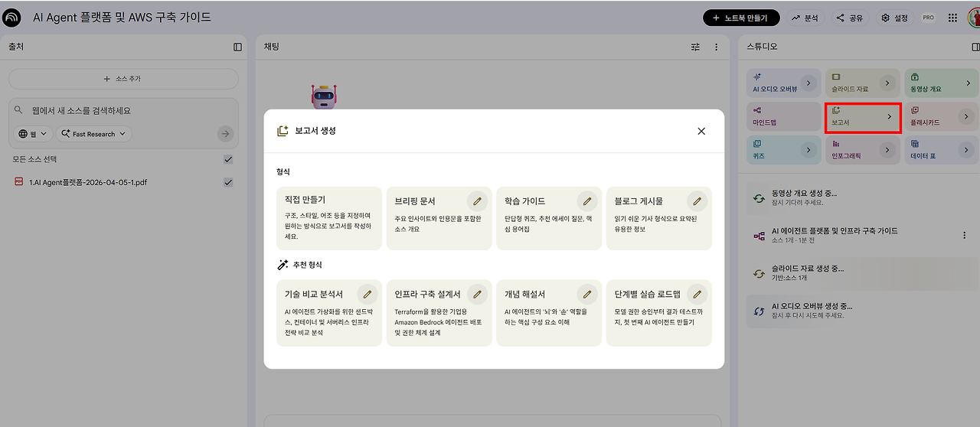The width and height of the screenshot is (980, 427).
Task: Select 개념 해설서 suggested card
Action: pos(549,313)
